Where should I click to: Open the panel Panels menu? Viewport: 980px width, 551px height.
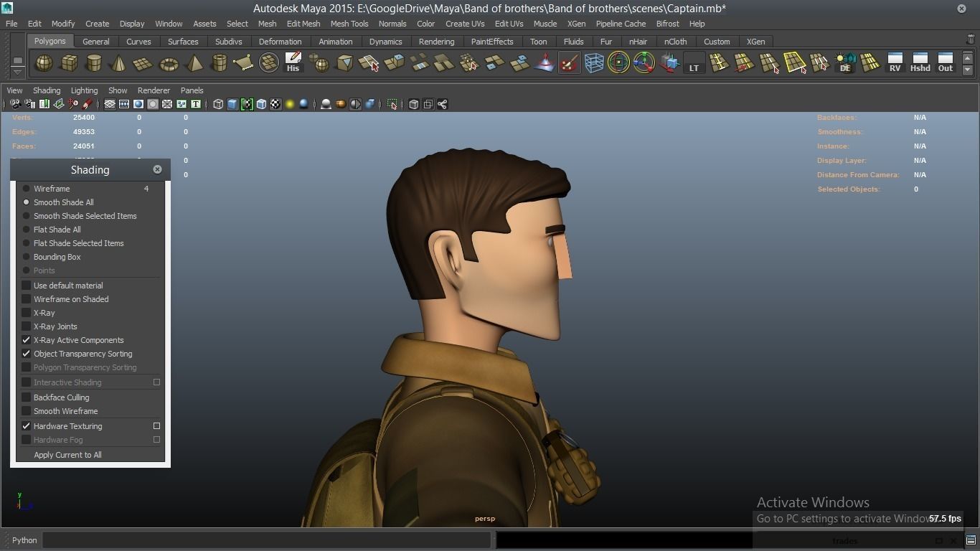192,90
